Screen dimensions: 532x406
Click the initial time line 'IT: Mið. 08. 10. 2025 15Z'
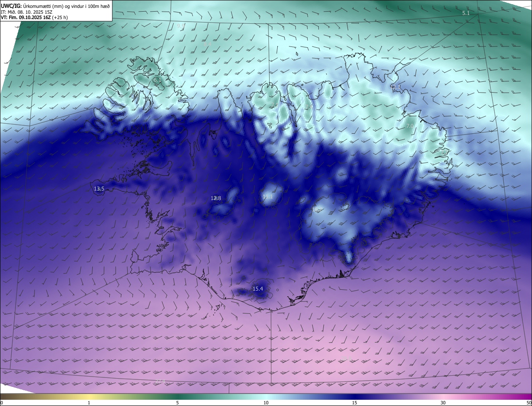pyautogui.click(x=27, y=12)
